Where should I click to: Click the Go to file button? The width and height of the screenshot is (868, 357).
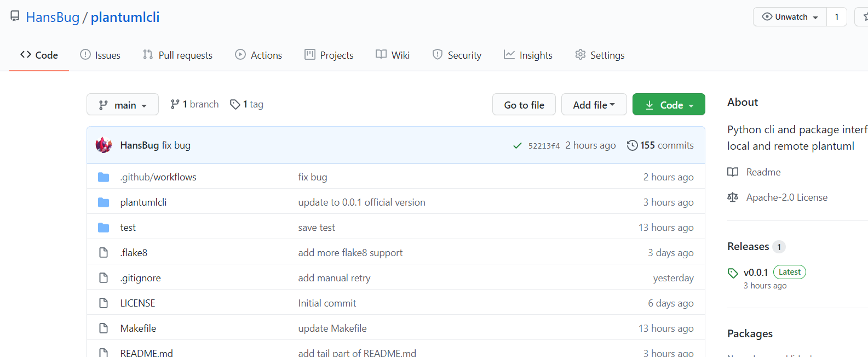[x=524, y=104]
